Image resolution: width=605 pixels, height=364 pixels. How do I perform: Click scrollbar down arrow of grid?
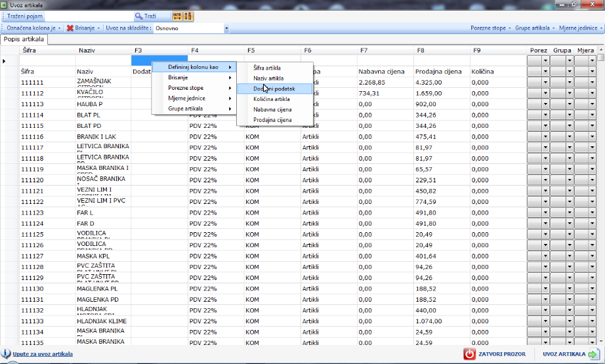(601, 341)
